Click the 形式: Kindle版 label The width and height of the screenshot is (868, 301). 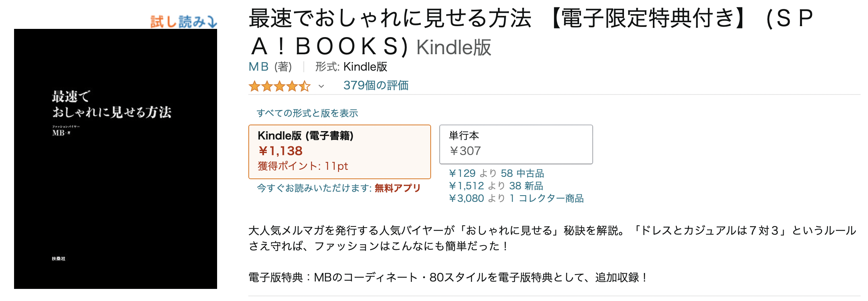point(351,67)
